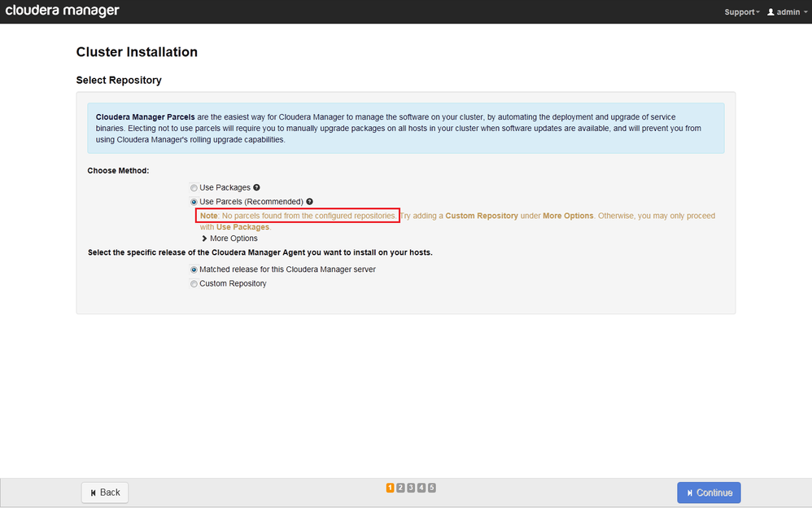Click the Back button
Image resolution: width=812 pixels, height=508 pixels.
pyautogui.click(x=105, y=493)
